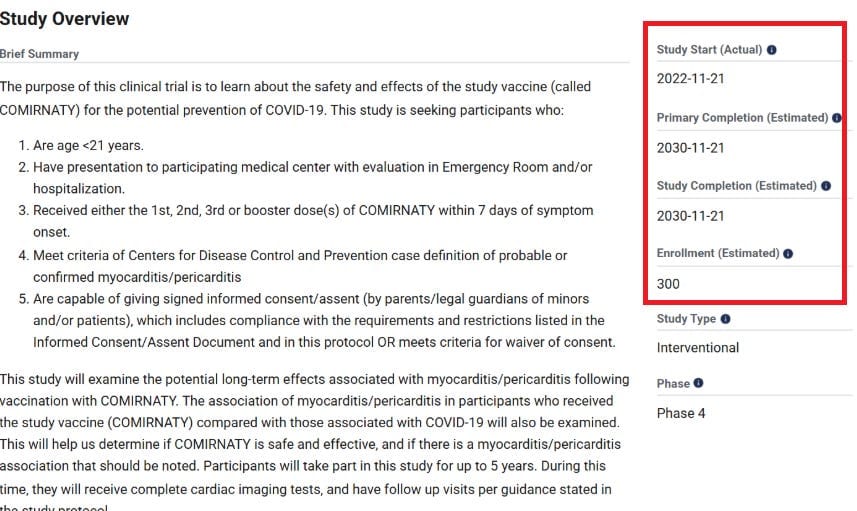This screenshot has height=511, width=857.
Task: Click the Study Start (Actual) label
Action: 709,50
